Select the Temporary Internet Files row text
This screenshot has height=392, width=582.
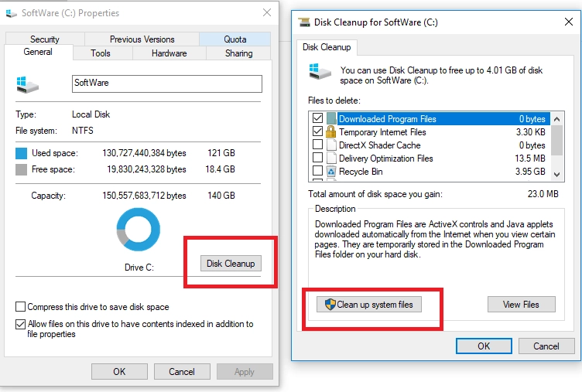382,132
